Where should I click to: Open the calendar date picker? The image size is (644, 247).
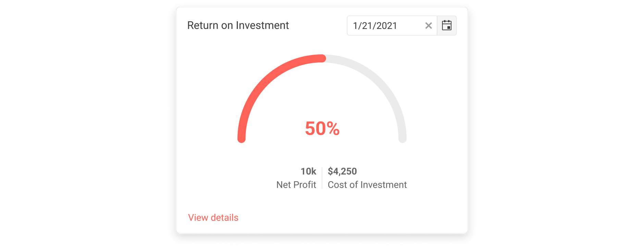(447, 26)
